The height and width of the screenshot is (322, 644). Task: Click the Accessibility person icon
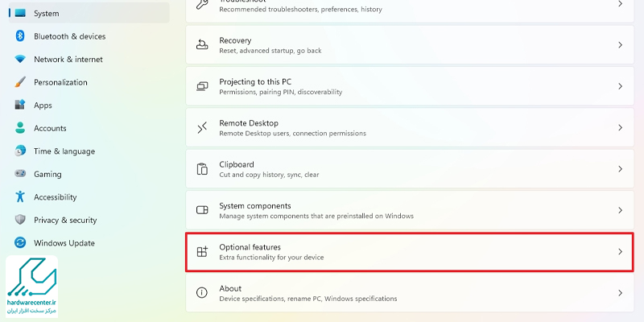click(x=19, y=196)
